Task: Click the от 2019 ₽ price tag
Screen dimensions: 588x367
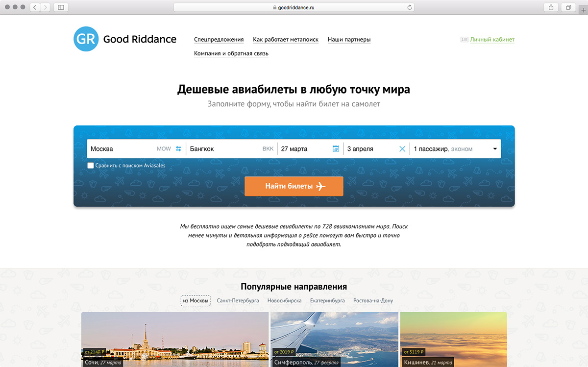Action: click(x=284, y=352)
